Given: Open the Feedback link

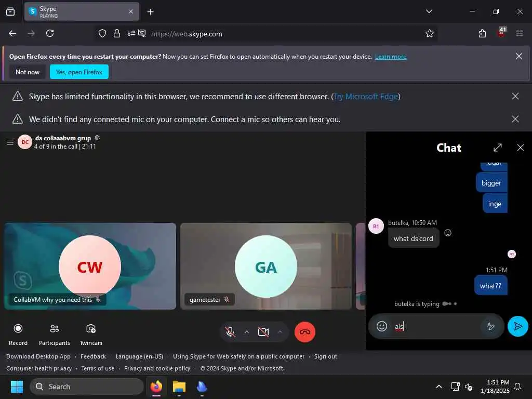Looking at the screenshot, I should tap(94, 356).
